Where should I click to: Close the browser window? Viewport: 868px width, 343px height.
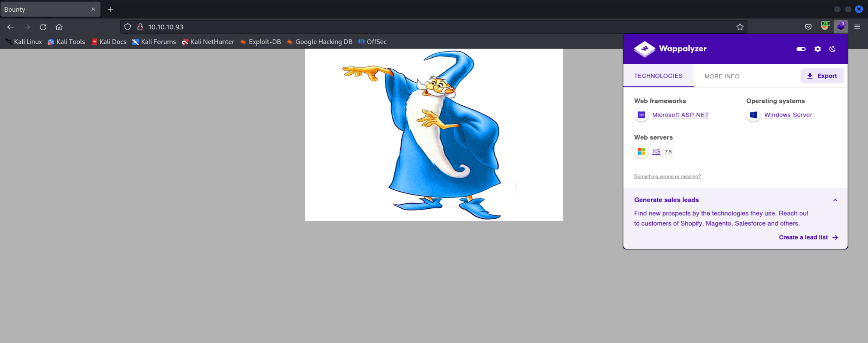click(x=859, y=9)
